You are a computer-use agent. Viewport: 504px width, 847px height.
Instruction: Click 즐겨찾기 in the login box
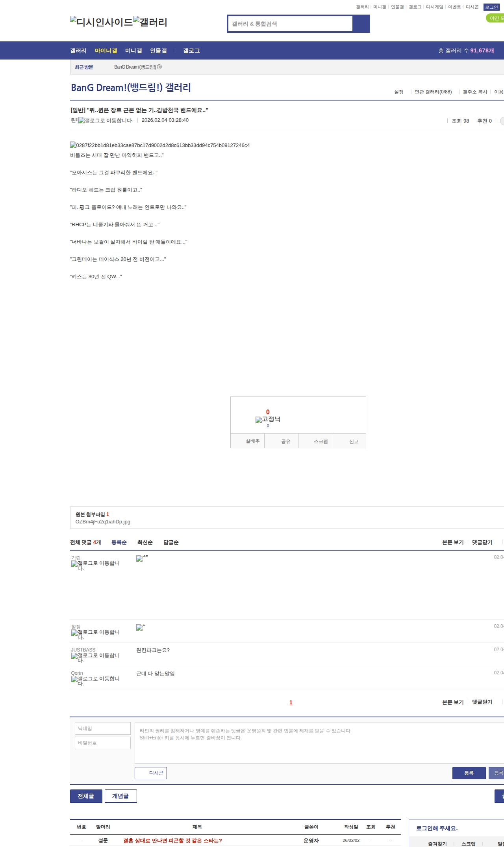tap(437, 844)
